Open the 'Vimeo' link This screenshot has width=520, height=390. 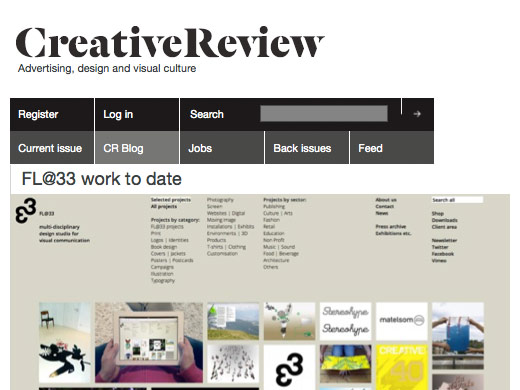[x=439, y=260]
